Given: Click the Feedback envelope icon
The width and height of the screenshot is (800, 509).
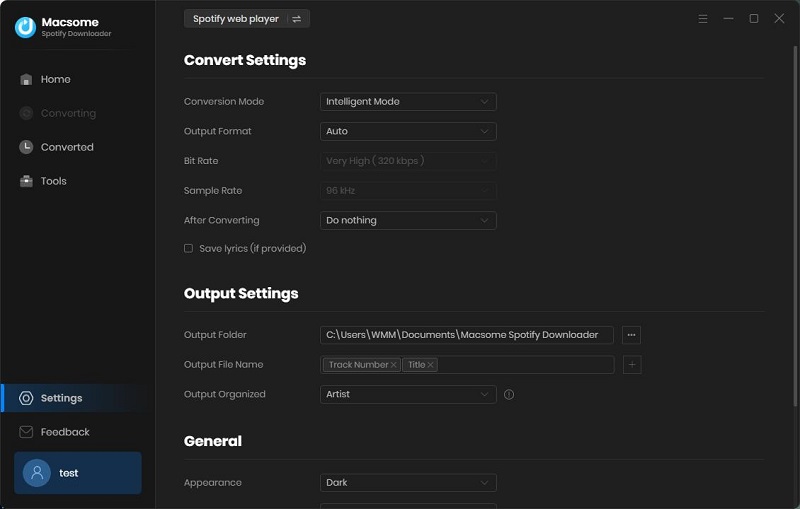Looking at the screenshot, I should [26, 432].
